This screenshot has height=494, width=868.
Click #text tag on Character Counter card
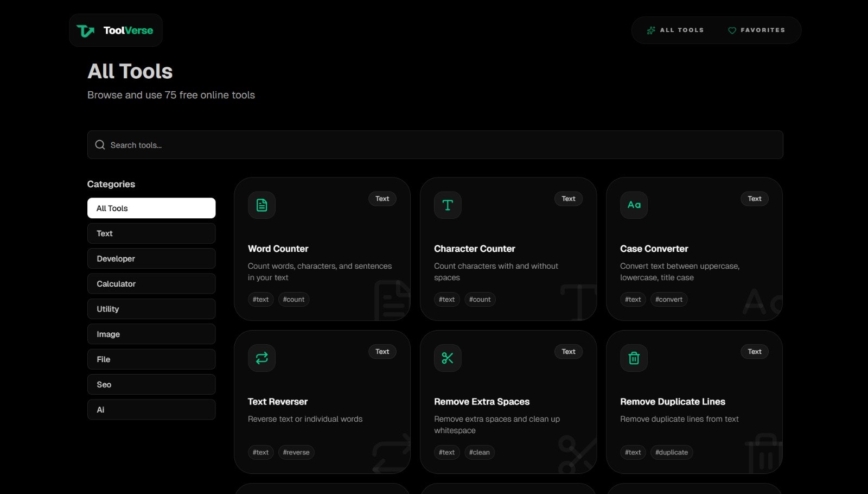click(x=446, y=300)
